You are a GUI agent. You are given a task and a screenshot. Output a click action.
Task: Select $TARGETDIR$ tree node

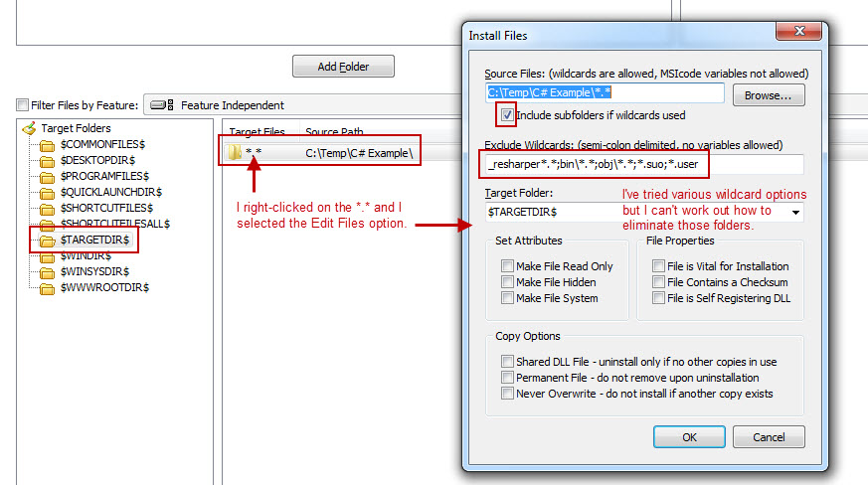pos(94,240)
